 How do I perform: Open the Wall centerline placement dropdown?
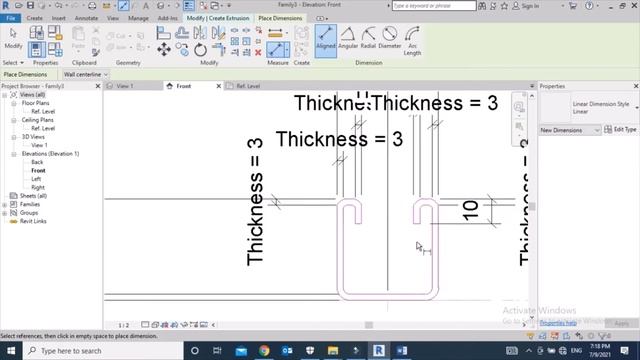pos(86,74)
